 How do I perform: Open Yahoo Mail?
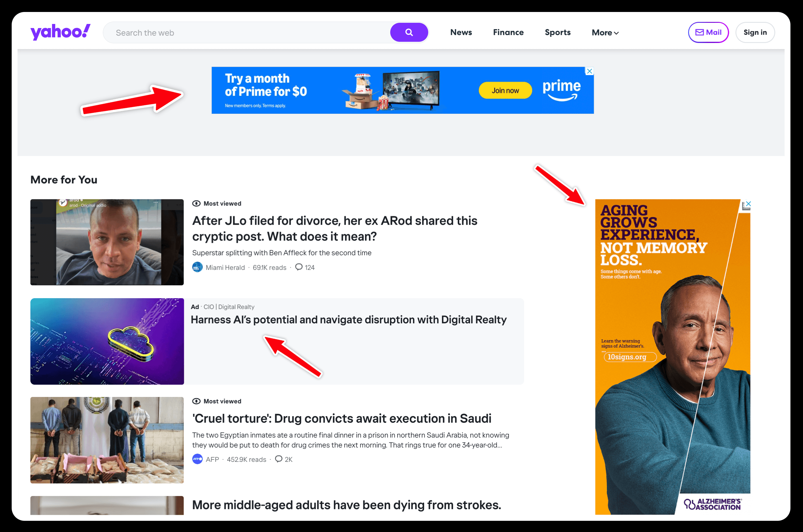(708, 32)
